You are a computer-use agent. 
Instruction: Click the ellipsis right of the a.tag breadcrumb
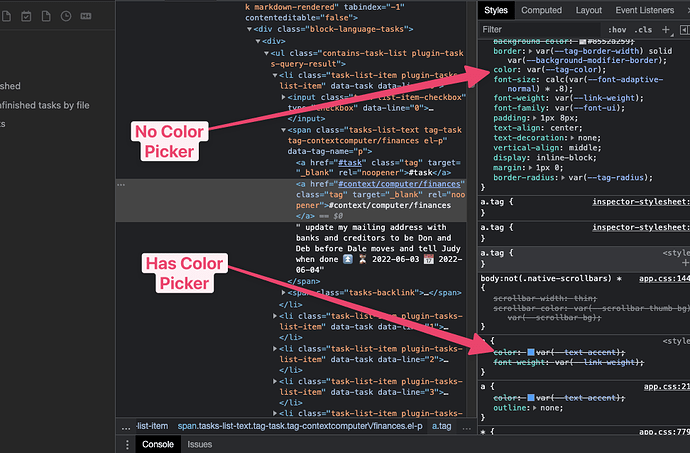pyautogui.click(x=466, y=427)
